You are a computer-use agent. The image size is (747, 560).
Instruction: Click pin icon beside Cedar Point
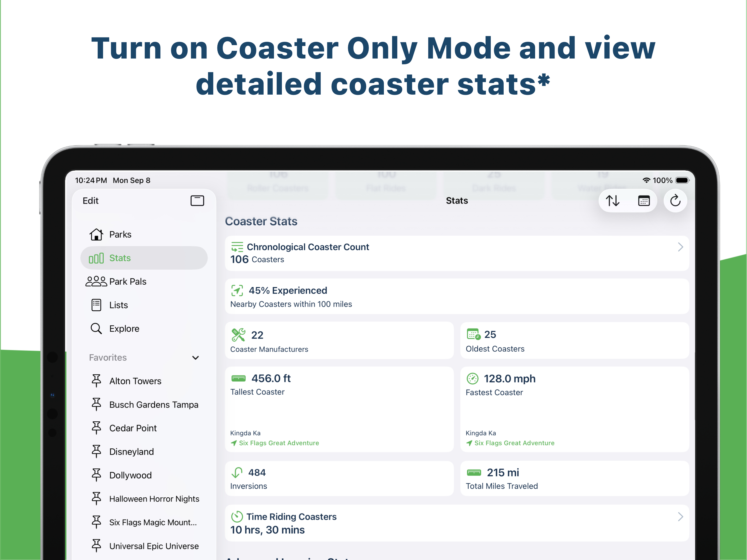[x=96, y=428]
